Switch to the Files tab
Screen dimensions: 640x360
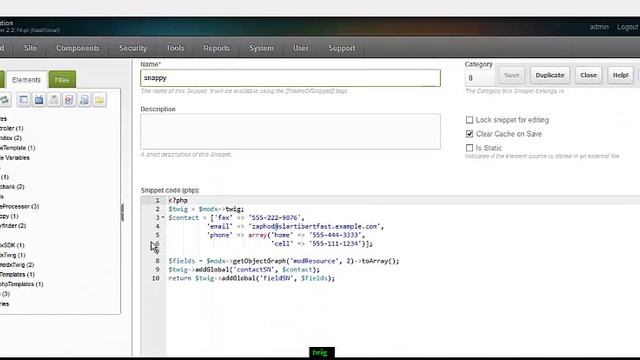[62, 80]
